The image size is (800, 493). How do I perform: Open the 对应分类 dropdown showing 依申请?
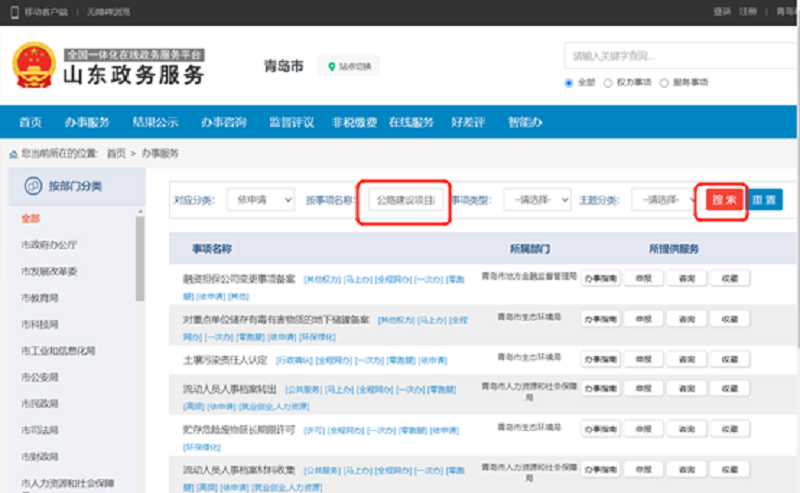tap(261, 200)
